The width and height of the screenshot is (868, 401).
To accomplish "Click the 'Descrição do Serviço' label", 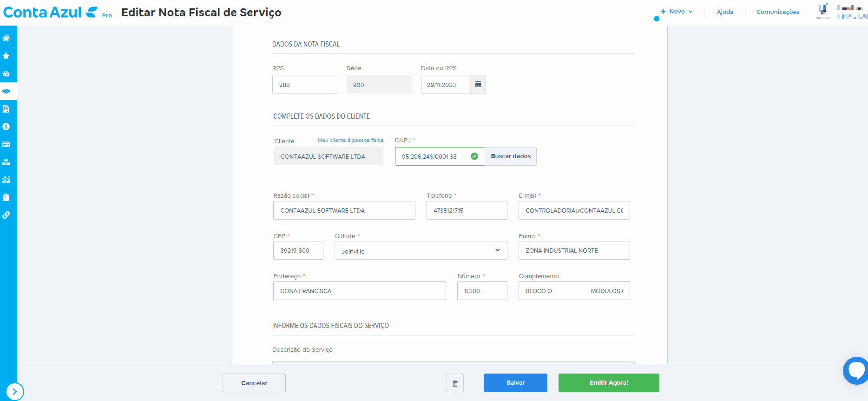I will 302,350.
